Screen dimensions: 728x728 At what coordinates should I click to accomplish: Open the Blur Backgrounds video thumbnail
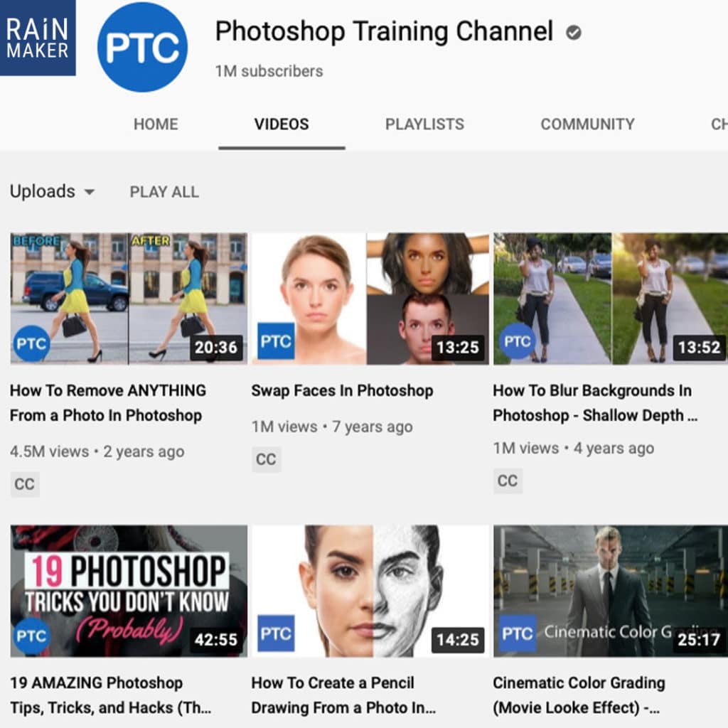[x=610, y=299]
